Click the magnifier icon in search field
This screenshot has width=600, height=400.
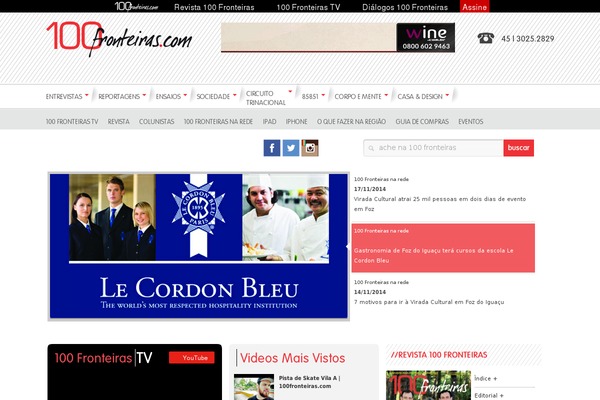[x=371, y=148]
